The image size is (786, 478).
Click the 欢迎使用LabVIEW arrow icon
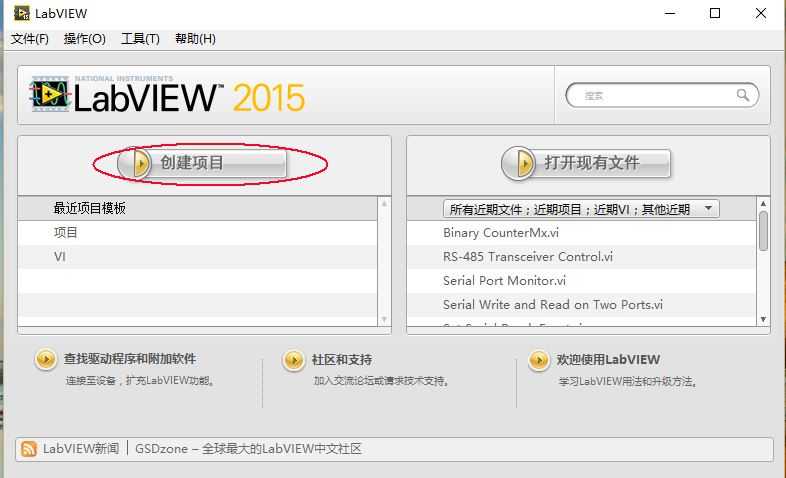click(539, 360)
